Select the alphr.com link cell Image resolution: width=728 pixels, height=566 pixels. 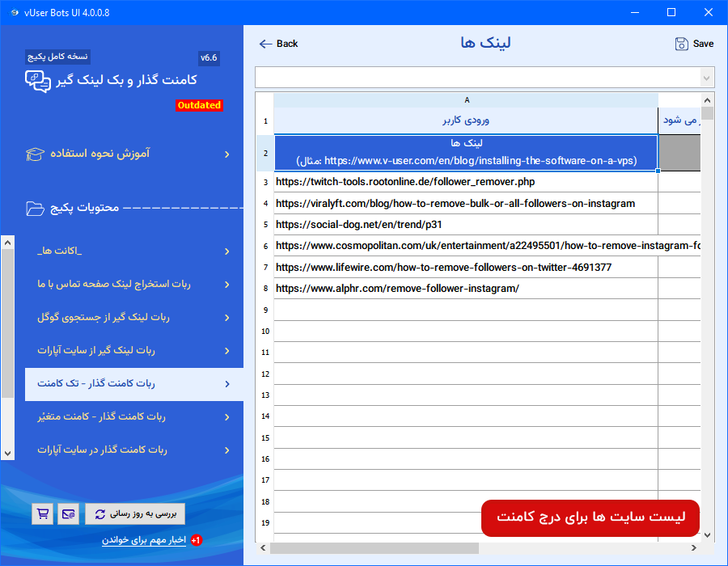click(466, 289)
